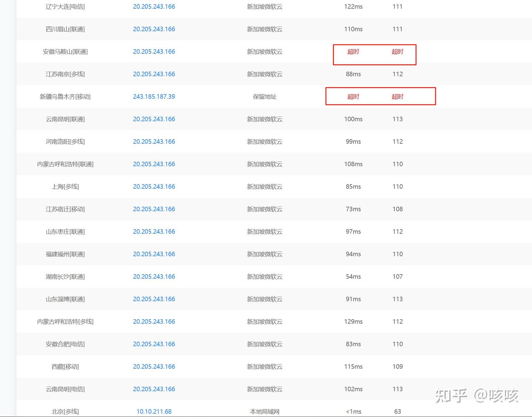
Task: Click the TTL value 63
Action: (x=398, y=412)
